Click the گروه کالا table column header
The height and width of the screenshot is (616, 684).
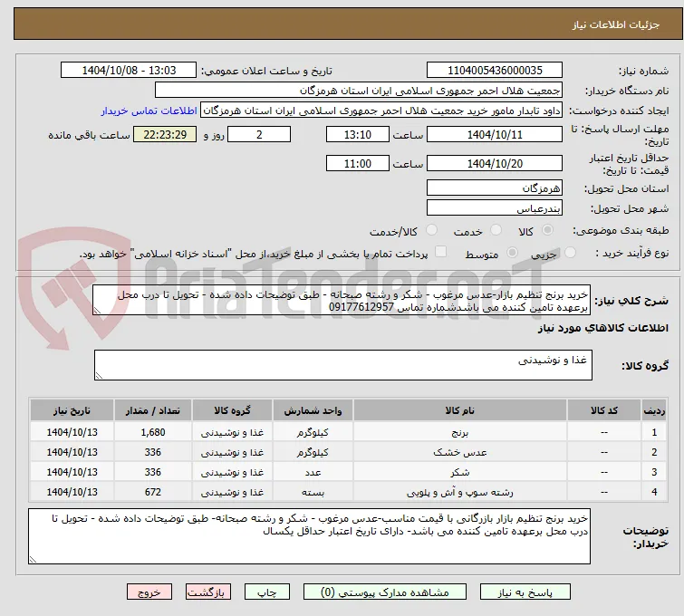tap(232, 410)
